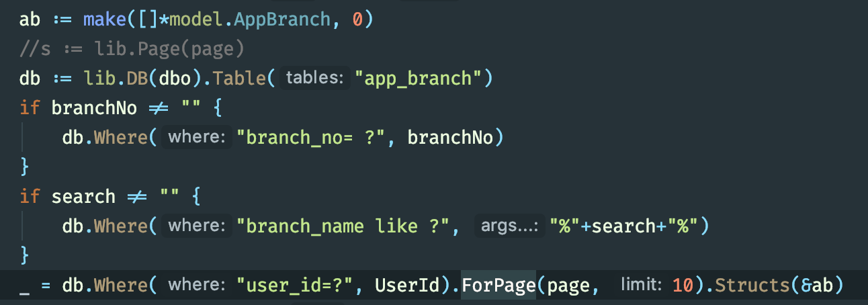Click the 'make' function call

pos(105,19)
